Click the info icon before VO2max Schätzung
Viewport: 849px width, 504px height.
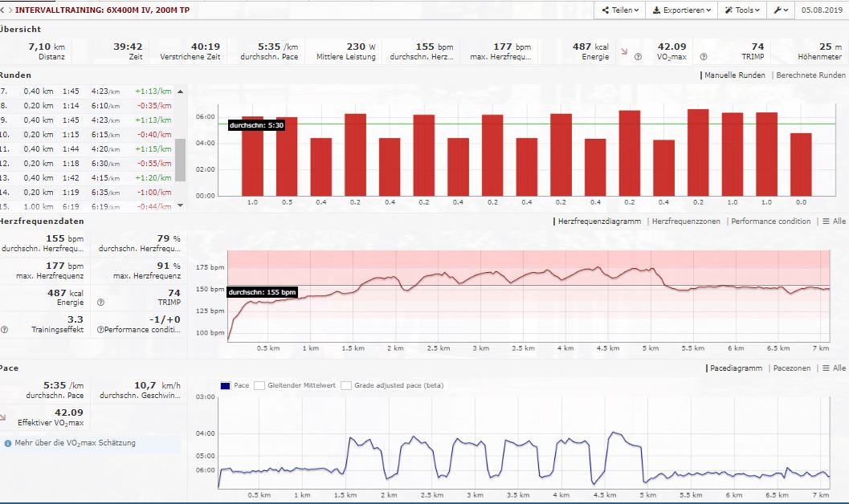[7, 443]
